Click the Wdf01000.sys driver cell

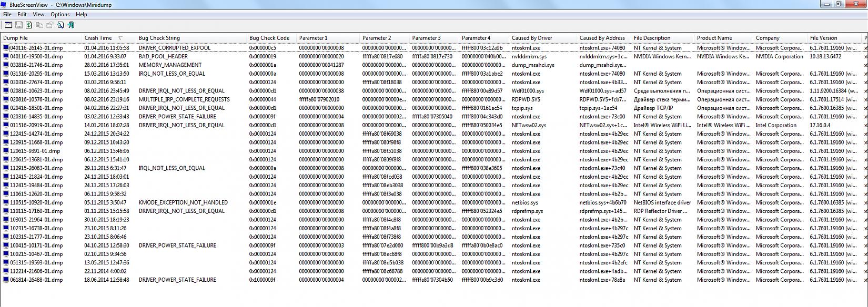click(x=528, y=90)
